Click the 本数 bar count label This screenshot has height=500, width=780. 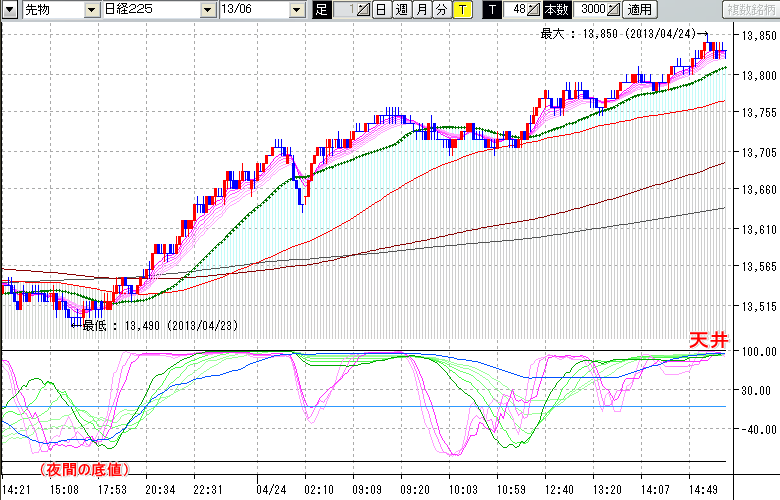[555, 9]
